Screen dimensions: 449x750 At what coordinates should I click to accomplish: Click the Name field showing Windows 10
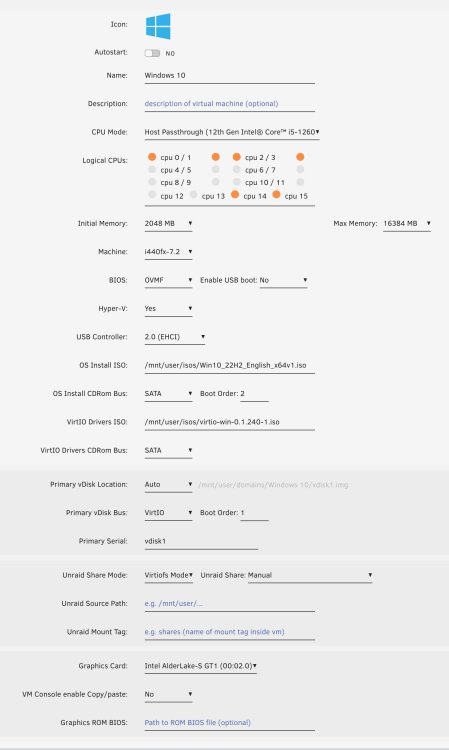click(230, 76)
